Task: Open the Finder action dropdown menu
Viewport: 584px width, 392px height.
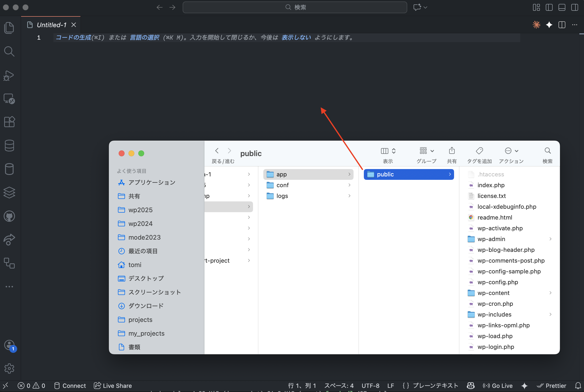Action: pyautogui.click(x=511, y=151)
